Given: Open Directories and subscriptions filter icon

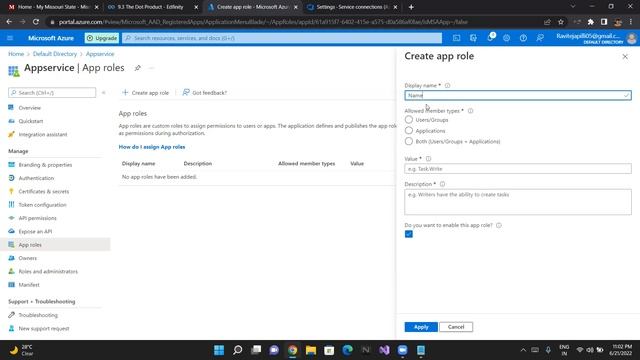Looking at the screenshot, I should 473,38.
